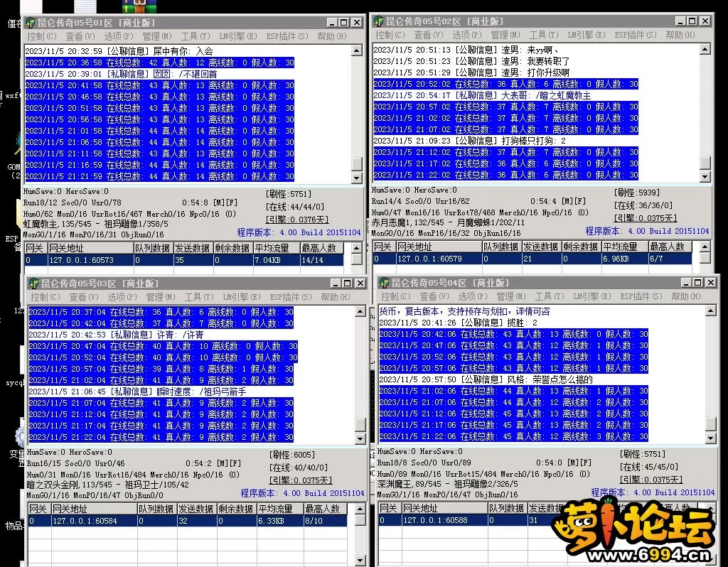
Task: Click the [在线:40/40/0] status text
Action: (x=299, y=468)
